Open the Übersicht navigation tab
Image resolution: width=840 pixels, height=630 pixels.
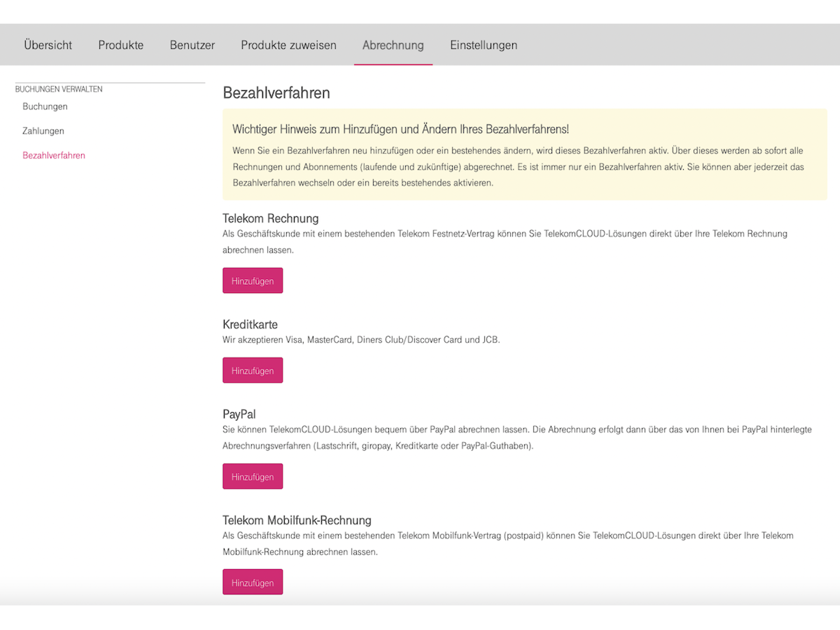pyautogui.click(x=48, y=45)
